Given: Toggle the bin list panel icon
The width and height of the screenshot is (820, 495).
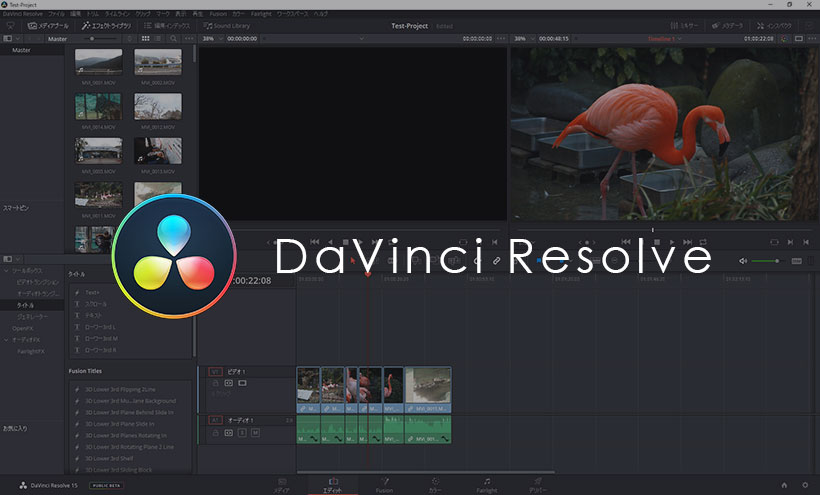Looking at the screenshot, I should pyautogui.click(x=7, y=39).
